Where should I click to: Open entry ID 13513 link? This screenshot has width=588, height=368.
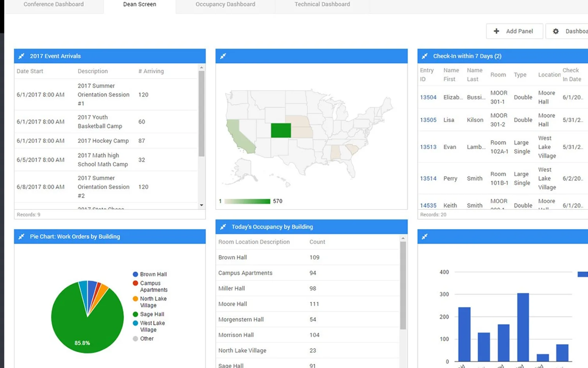point(428,147)
